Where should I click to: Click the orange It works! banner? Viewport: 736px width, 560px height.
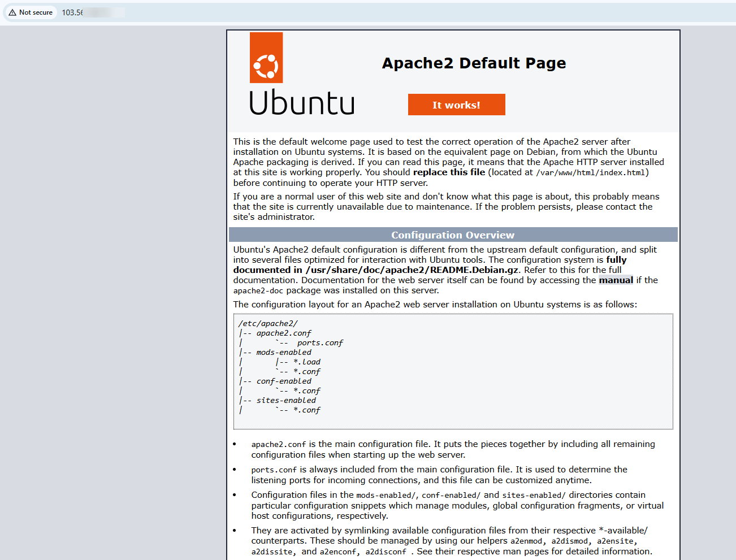(x=456, y=104)
